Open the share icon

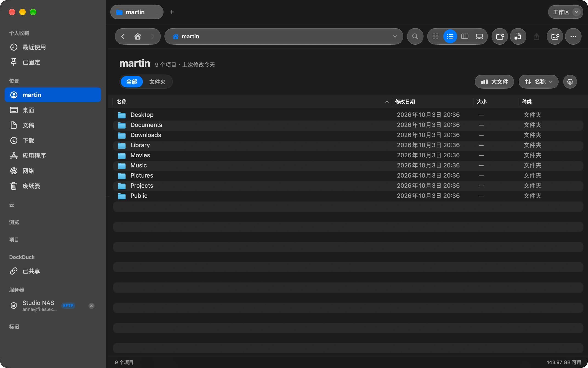(x=537, y=37)
